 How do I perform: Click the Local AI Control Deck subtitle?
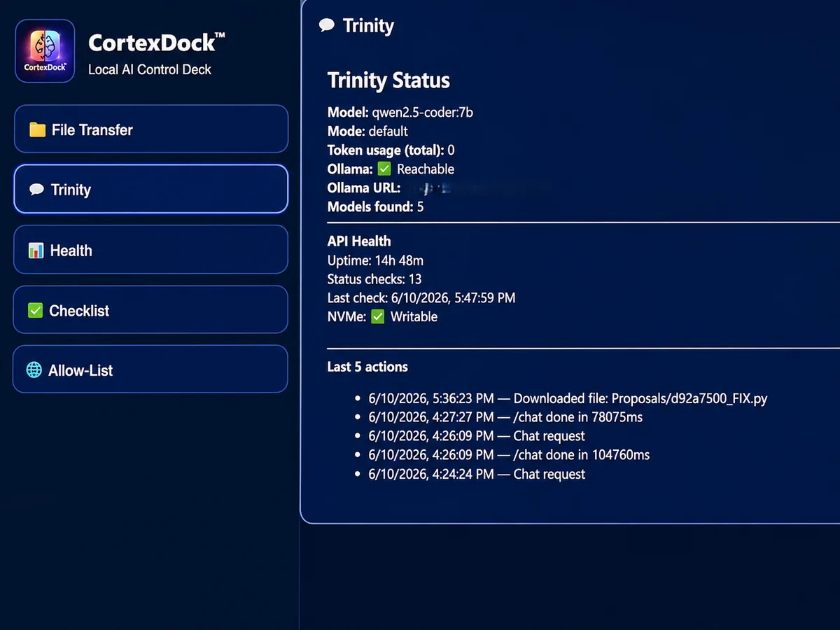(x=150, y=69)
